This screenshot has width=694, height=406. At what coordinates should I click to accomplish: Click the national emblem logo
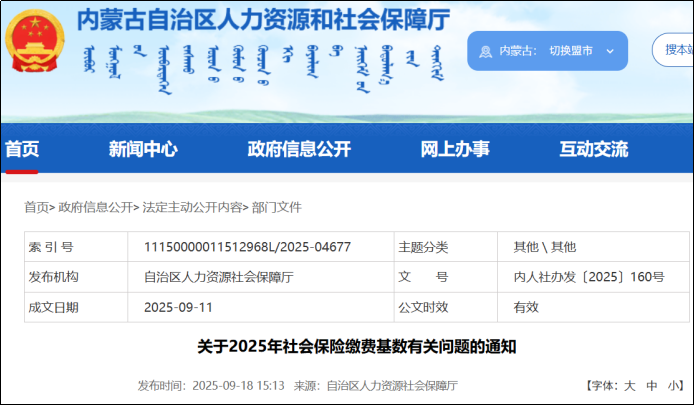34,42
